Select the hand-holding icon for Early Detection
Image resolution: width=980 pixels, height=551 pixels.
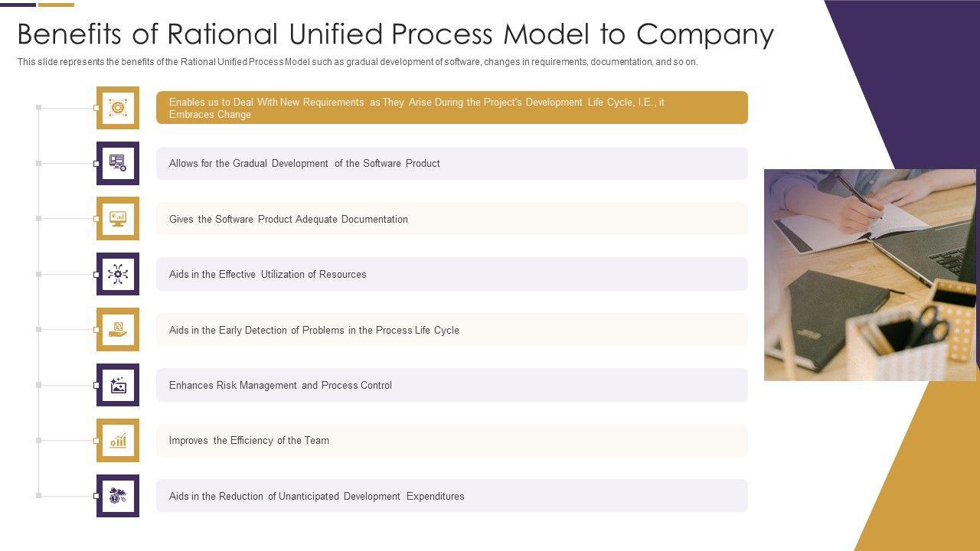[x=118, y=330]
